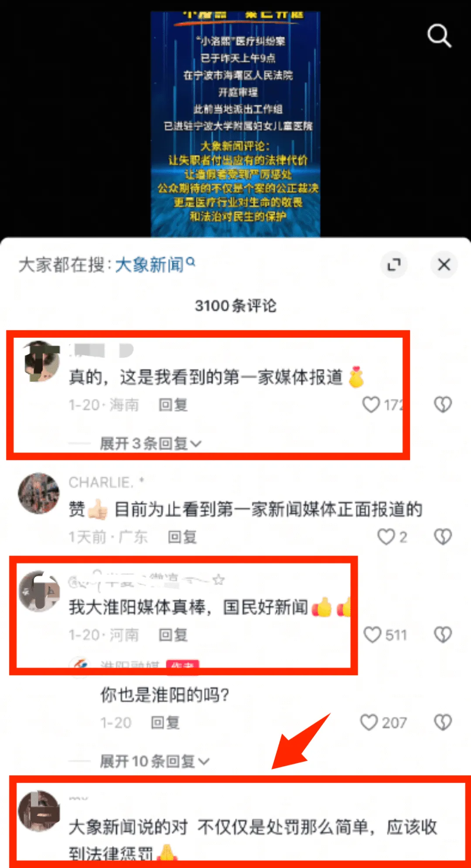Like the comment with 172 likes
This screenshot has width=471, height=868.
coord(371,405)
